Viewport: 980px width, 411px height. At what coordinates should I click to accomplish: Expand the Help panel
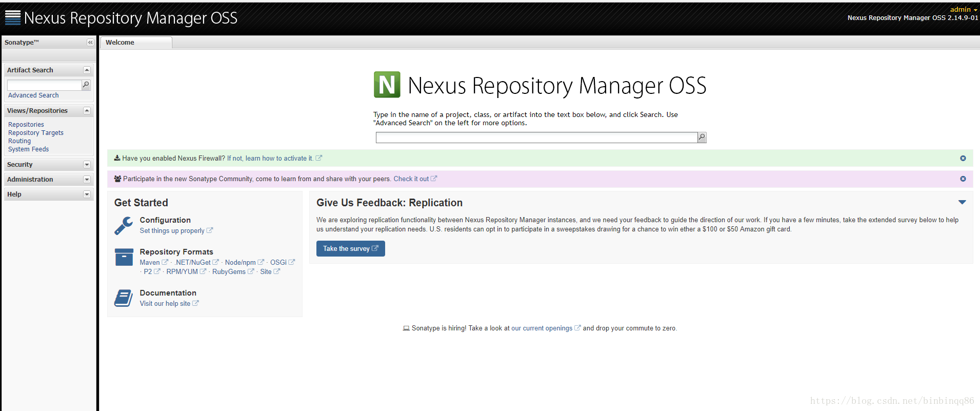[87, 194]
